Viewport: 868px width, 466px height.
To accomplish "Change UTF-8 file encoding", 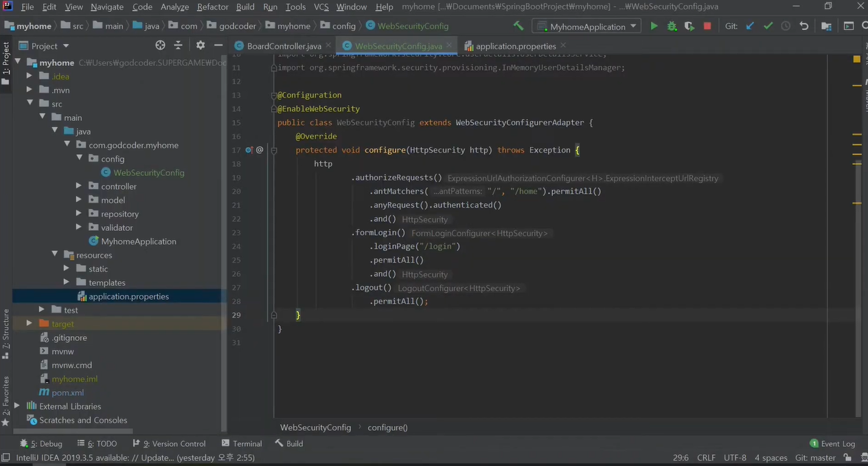I will (x=735, y=458).
